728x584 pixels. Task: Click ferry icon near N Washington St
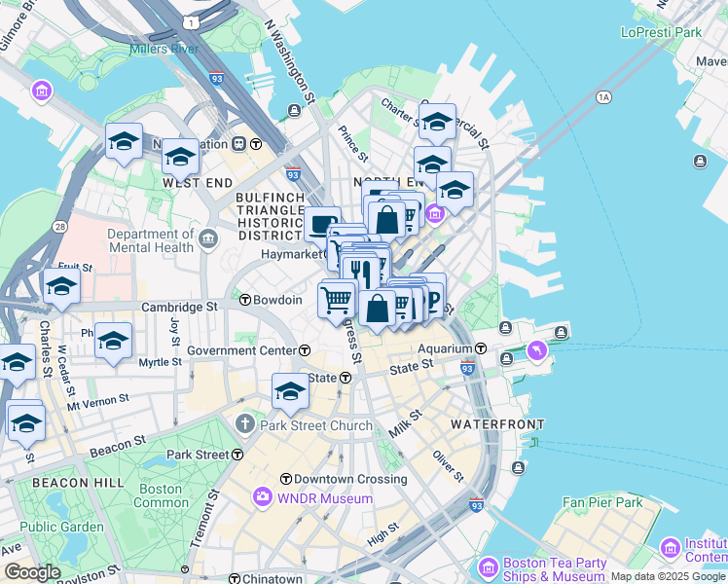(294, 111)
